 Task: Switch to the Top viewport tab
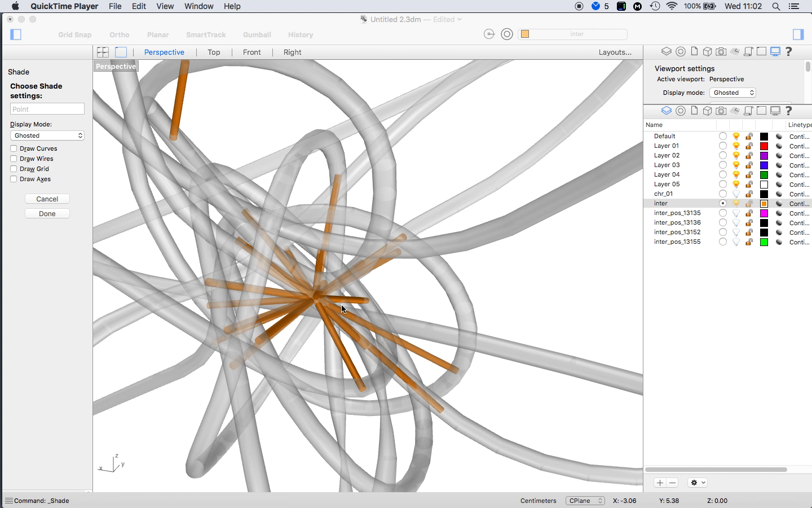coord(214,52)
